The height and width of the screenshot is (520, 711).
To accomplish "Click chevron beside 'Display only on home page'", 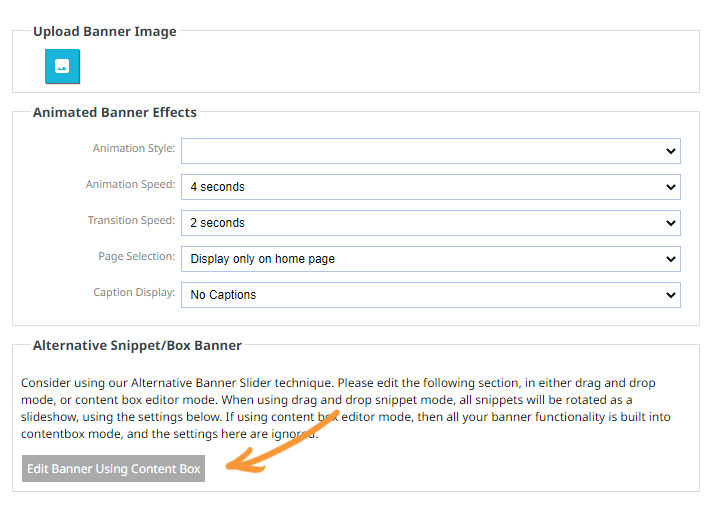I will click(x=670, y=259).
